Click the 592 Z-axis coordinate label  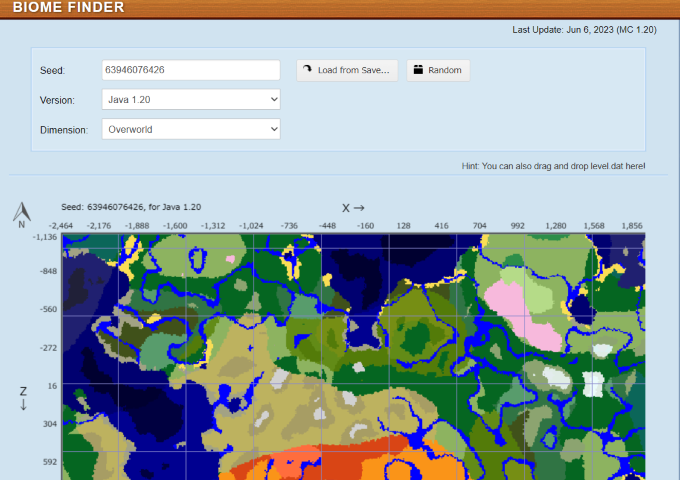coord(50,462)
